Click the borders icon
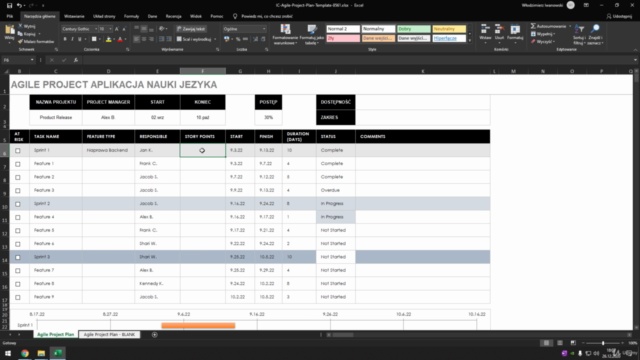640x360 pixels. coord(94,39)
